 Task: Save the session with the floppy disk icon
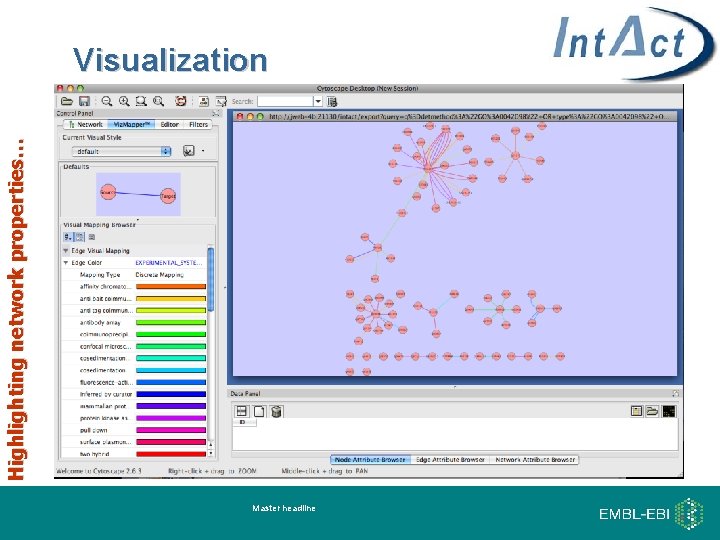84,101
